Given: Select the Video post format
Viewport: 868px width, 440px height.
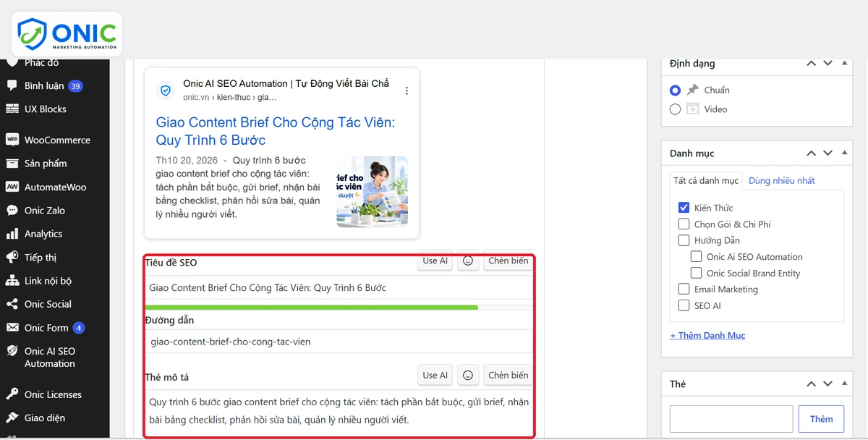Looking at the screenshot, I should coord(675,109).
